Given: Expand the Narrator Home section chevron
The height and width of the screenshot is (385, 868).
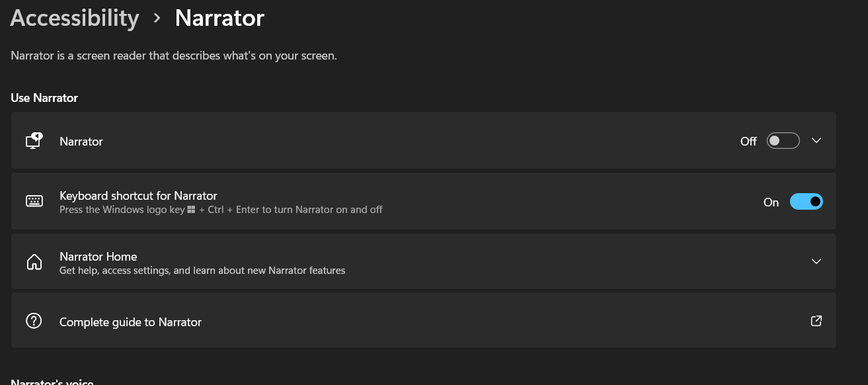Looking at the screenshot, I should click(816, 261).
